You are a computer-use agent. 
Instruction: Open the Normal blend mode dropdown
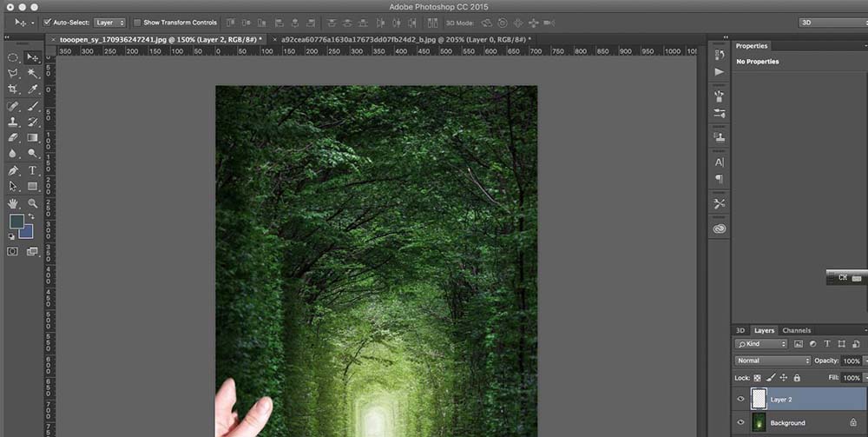click(x=773, y=361)
